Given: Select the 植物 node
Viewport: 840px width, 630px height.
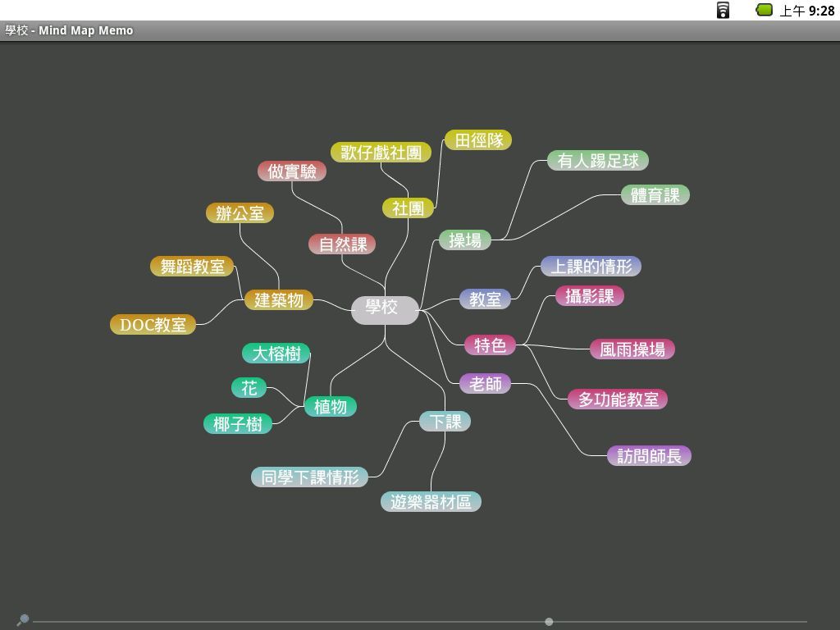Looking at the screenshot, I should coord(331,407).
